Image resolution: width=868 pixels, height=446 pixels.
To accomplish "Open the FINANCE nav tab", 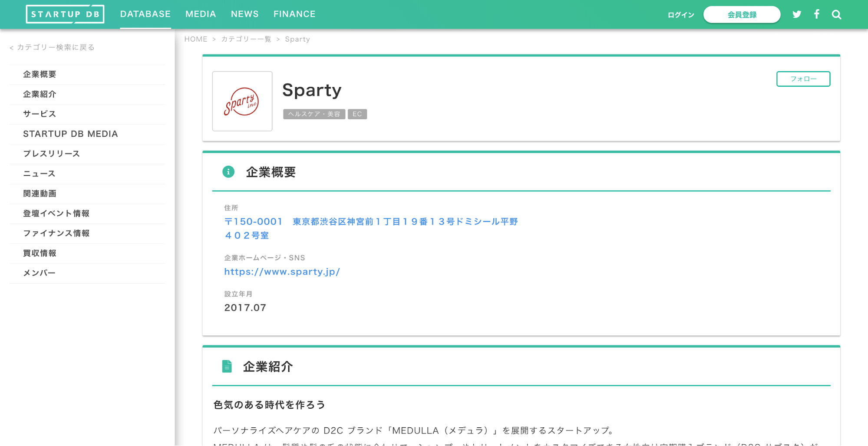I will point(294,14).
